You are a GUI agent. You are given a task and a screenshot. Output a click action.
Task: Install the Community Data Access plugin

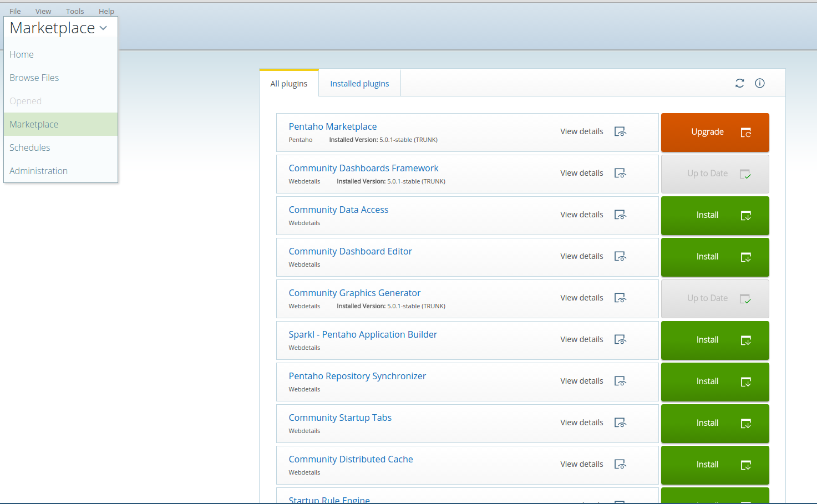(x=715, y=215)
